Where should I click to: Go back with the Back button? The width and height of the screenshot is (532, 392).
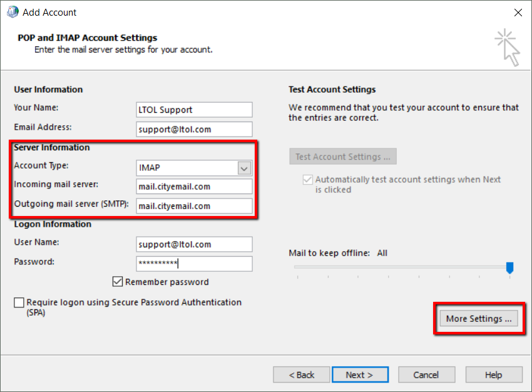click(x=301, y=374)
